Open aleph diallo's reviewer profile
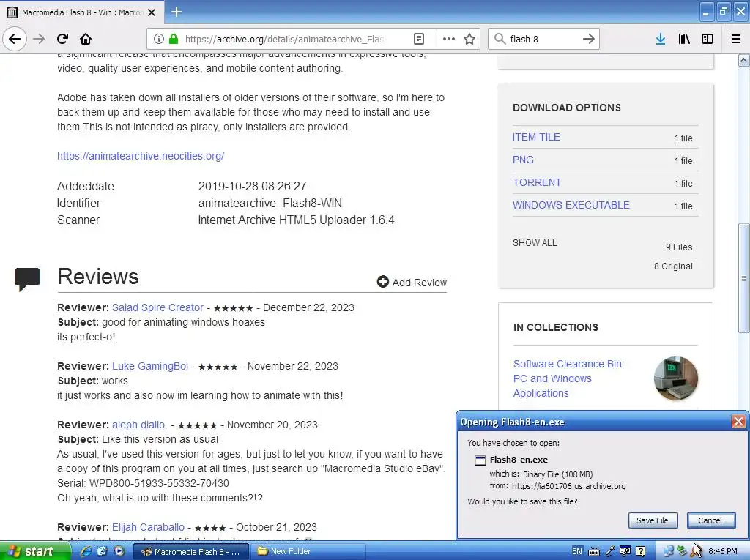 (x=139, y=425)
